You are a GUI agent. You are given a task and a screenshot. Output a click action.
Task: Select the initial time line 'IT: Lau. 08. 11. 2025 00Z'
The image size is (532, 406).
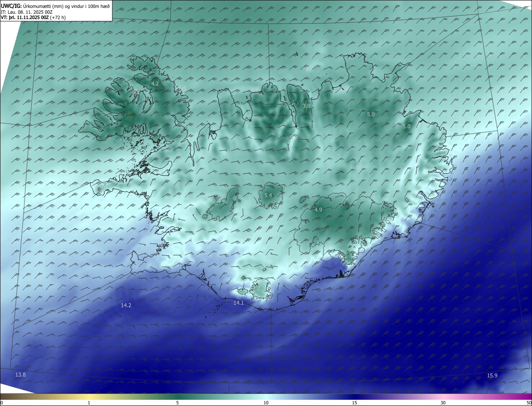pos(27,12)
